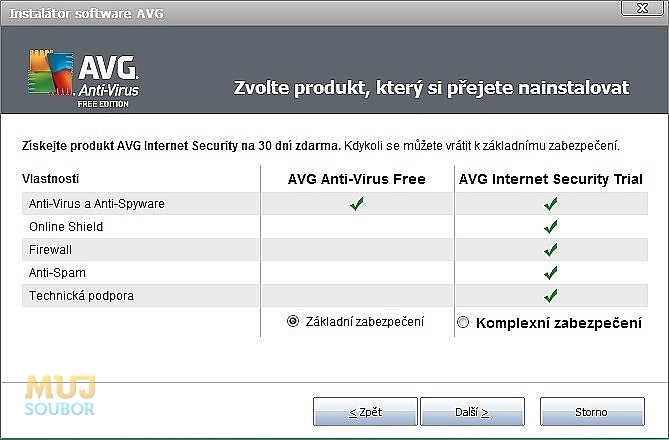
Task: Click the Anti-Virus Free column checkmark icon
Action: pos(357,204)
